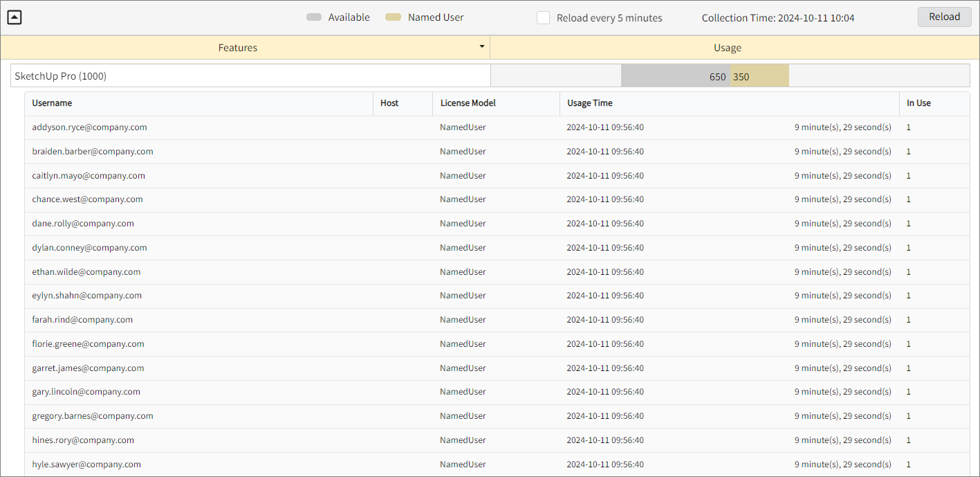Open the Features column dropdown arrow

tap(482, 46)
